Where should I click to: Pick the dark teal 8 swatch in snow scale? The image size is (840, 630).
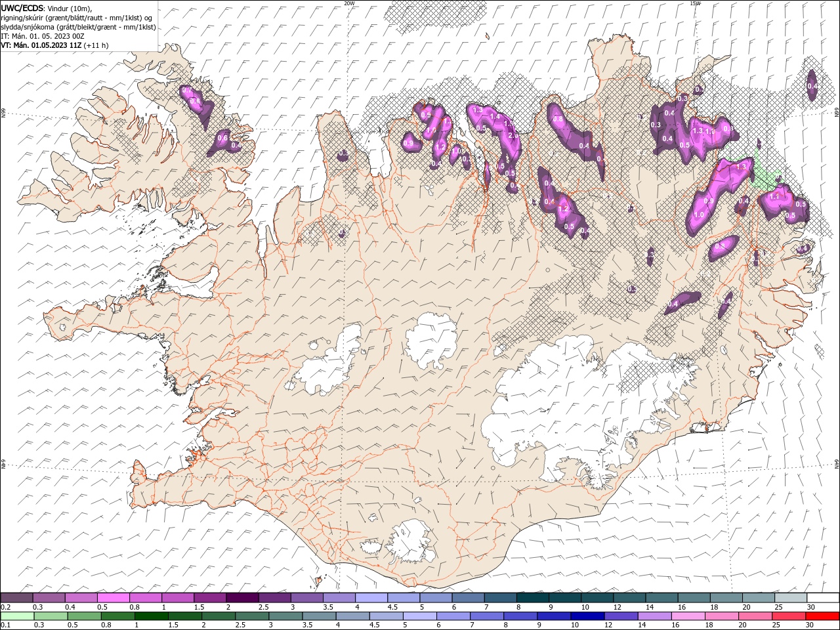click(533, 598)
